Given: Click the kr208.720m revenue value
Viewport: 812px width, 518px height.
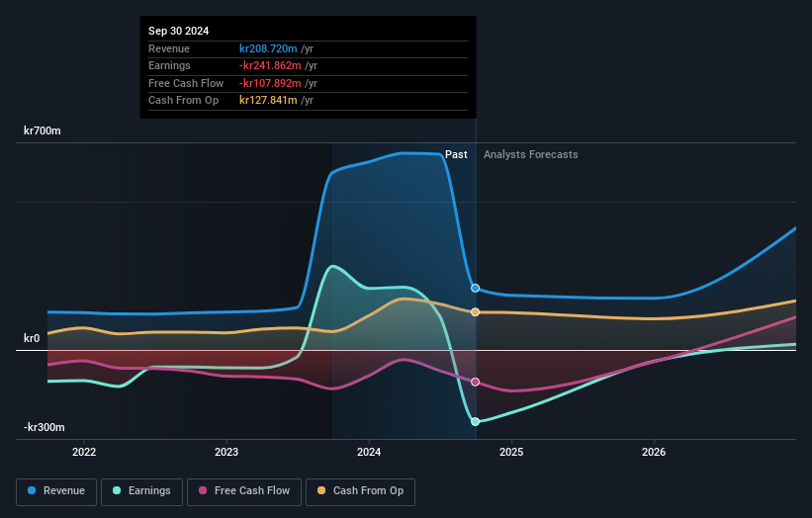Looking at the screenshot, I should [268, 48].
